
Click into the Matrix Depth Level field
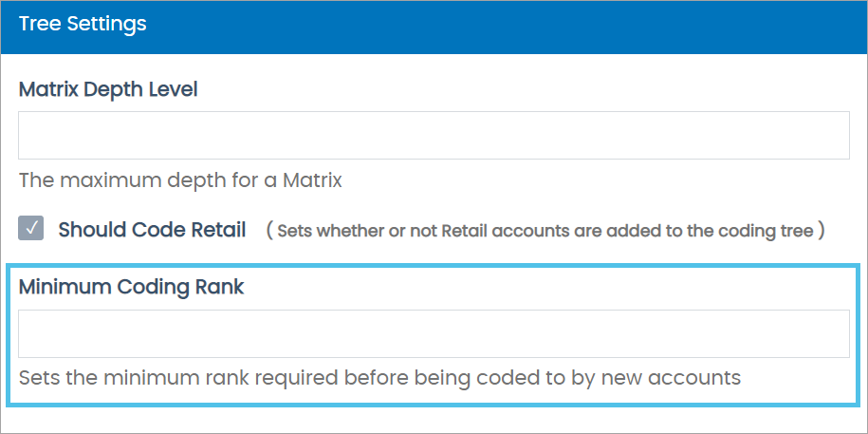pos(434,136)
